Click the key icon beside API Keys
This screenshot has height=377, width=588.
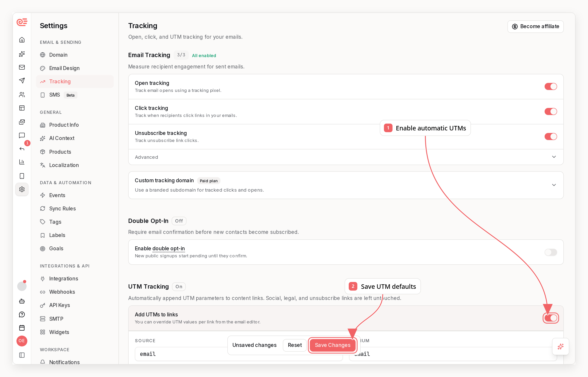pos(43,305)
